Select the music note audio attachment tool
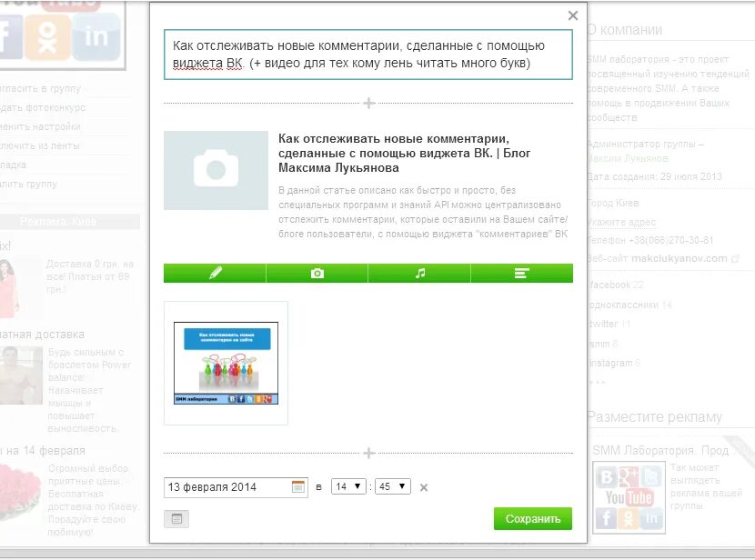Screen dimensions: 755x560 pyautogui.click(x=419, y=274)
